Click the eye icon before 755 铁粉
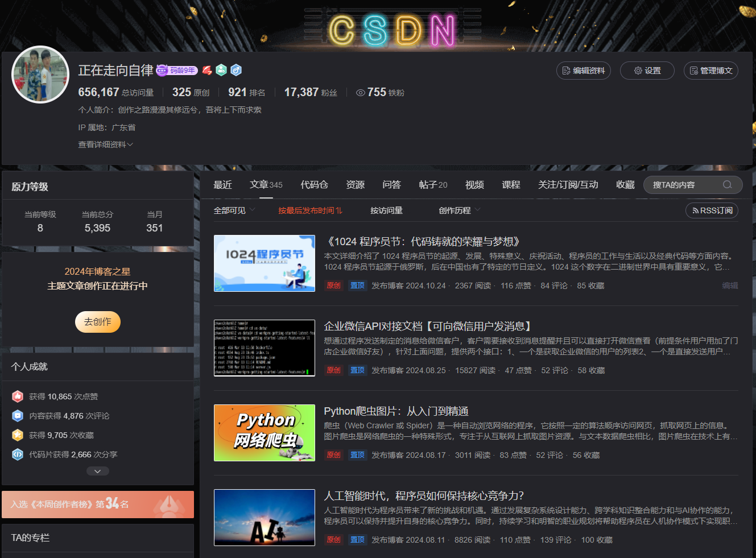Viewport: 756px width, 558px height. coord(360,93)
